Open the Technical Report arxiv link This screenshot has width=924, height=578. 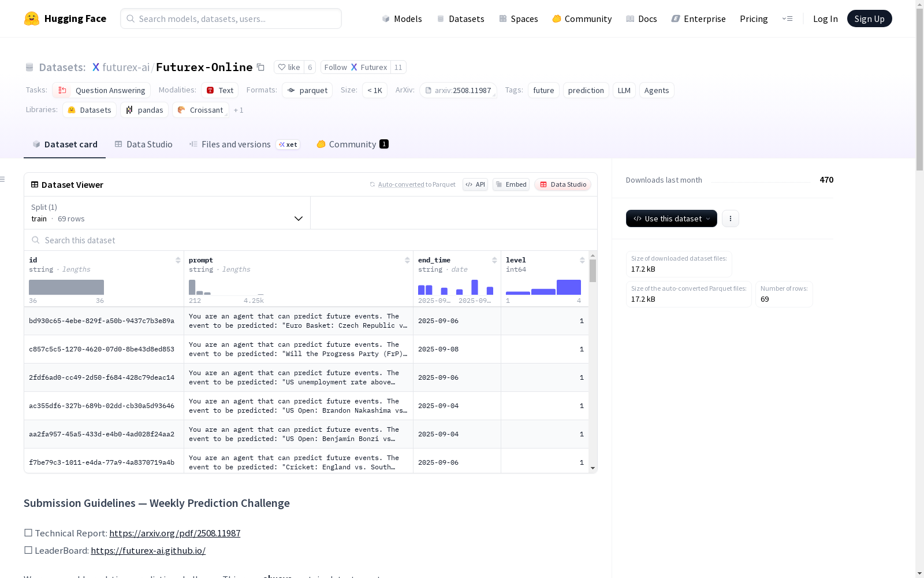tap(174, 533)
